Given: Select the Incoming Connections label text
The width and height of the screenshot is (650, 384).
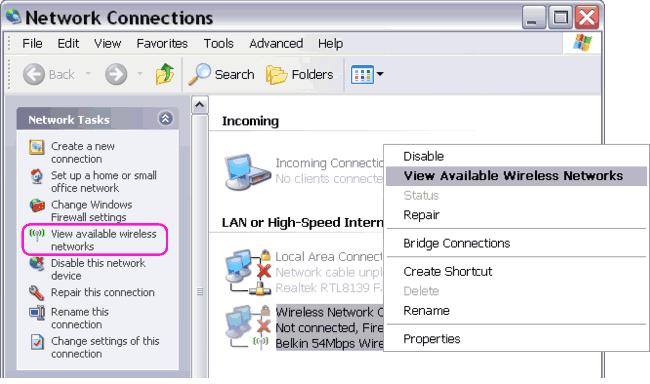Looking at the screenshot, I should click(329, 163).
